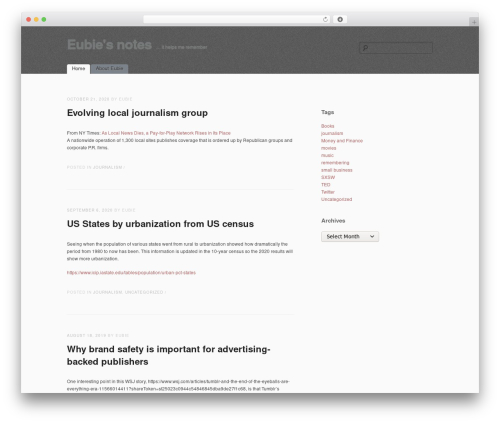The height and width of the screenshot is (423, 500).
Task: Open post Why brand safety is important
Action: click(168, 355)
